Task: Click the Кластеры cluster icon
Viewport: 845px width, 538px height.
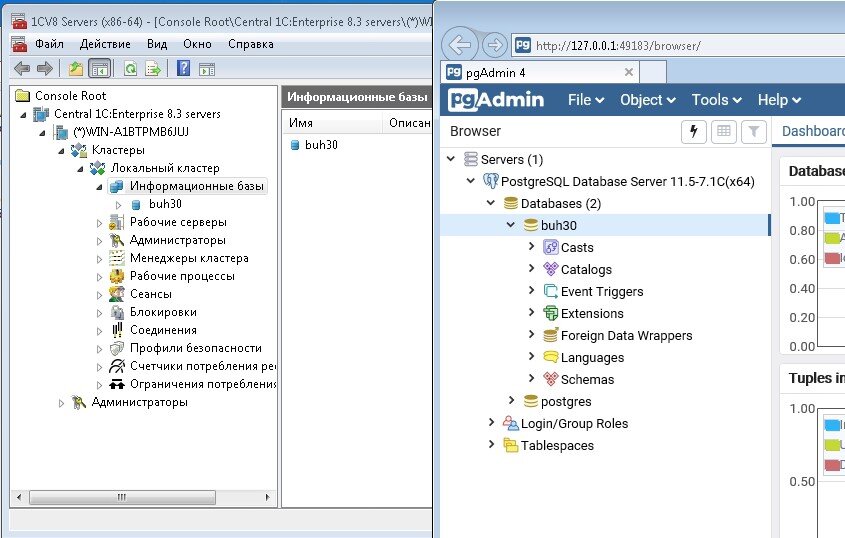Action: 79,150
